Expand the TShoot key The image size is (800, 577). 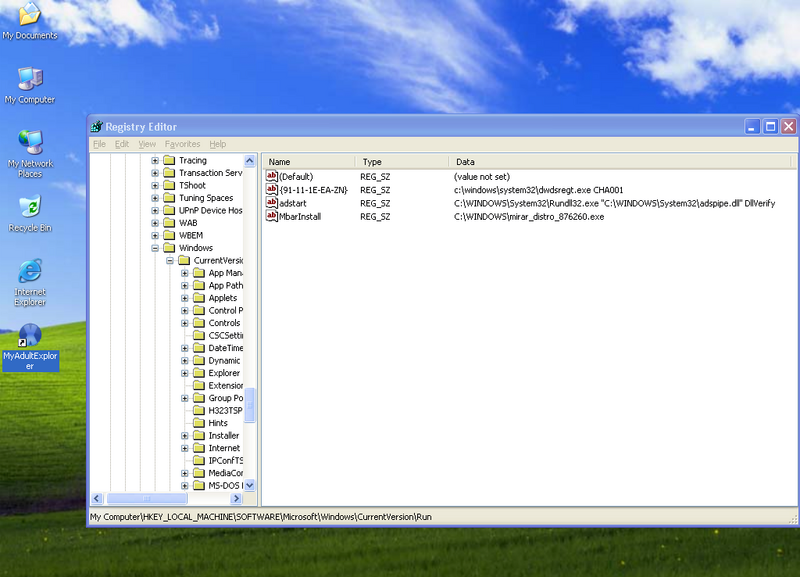(155, 185)
